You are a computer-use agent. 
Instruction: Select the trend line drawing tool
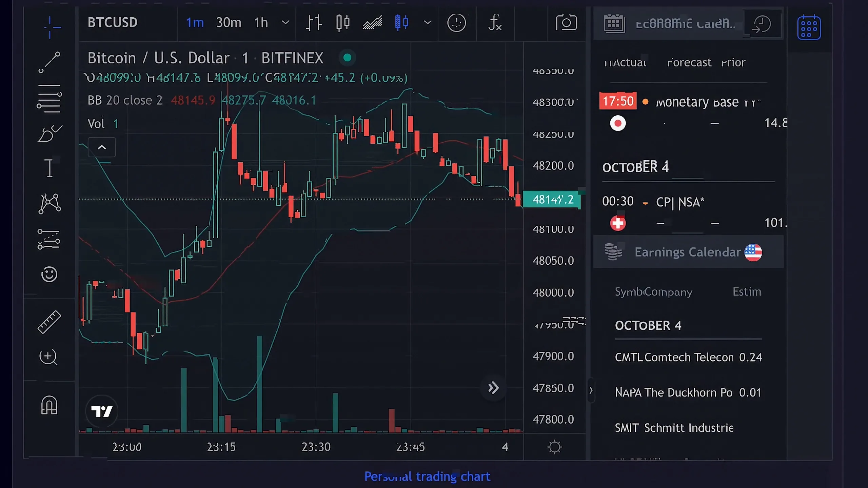[x=50, y=62]
